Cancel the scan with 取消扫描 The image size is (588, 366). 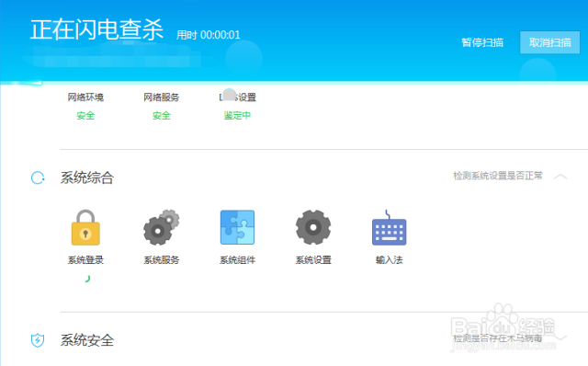(549, 42)
